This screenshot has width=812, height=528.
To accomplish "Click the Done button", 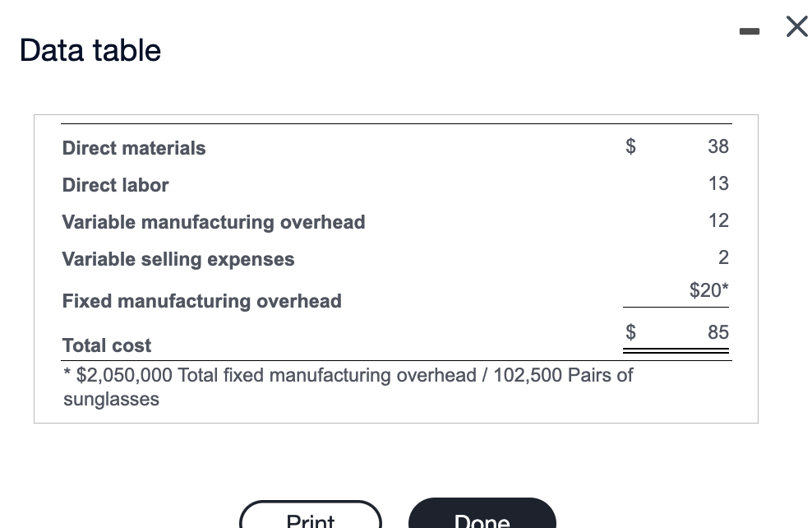I will [482, 521].
